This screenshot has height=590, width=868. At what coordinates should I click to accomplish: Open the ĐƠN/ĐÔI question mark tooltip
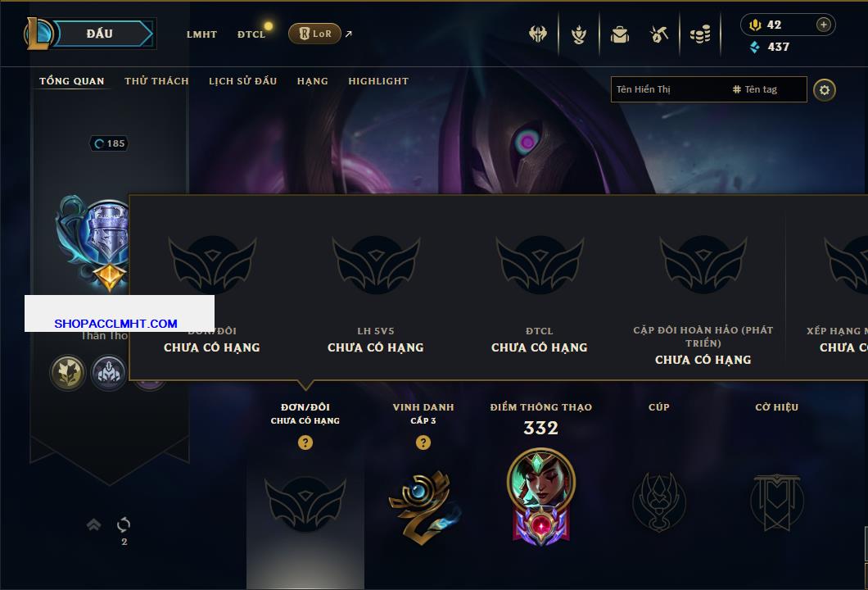coord(305,442)
